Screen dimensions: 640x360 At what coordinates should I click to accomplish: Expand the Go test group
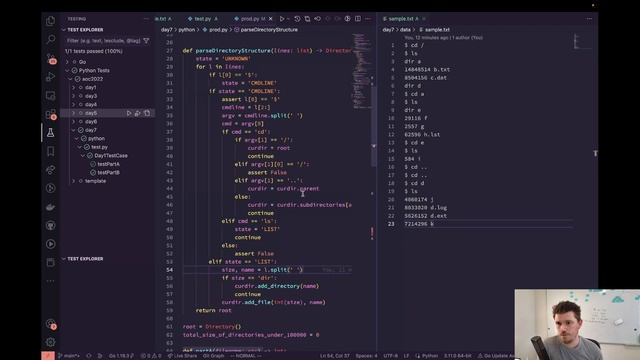68,62
